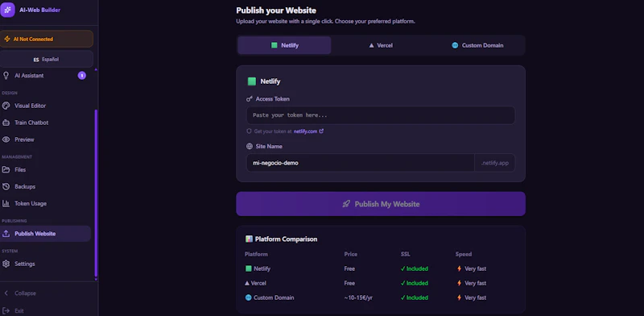This screenshot has height=316, width=644.
Task: Click the Price column header
Action: coord(351,254)
